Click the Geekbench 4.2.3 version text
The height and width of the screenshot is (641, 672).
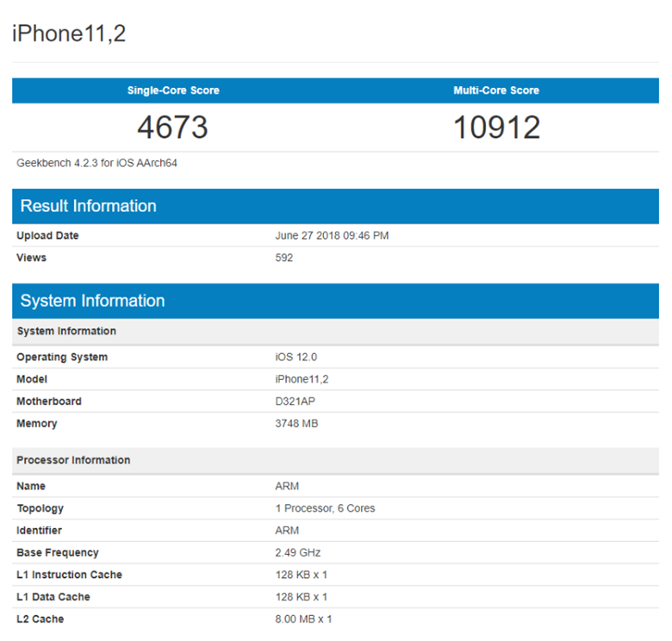click(x=96, y=163)
